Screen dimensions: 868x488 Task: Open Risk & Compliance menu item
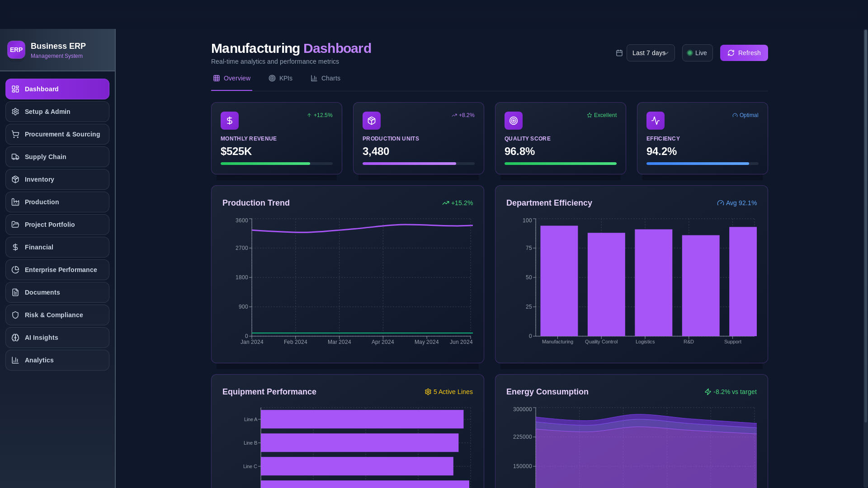tap(57, 315)
